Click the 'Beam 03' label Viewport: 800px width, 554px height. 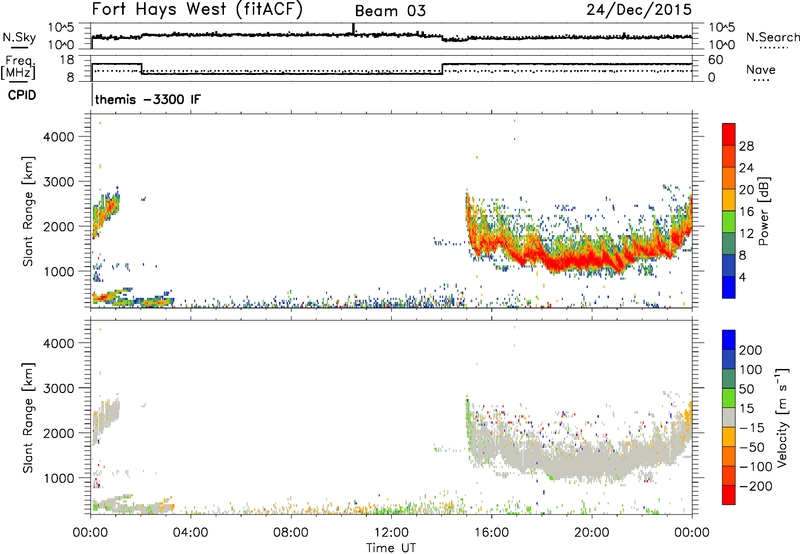390,11
